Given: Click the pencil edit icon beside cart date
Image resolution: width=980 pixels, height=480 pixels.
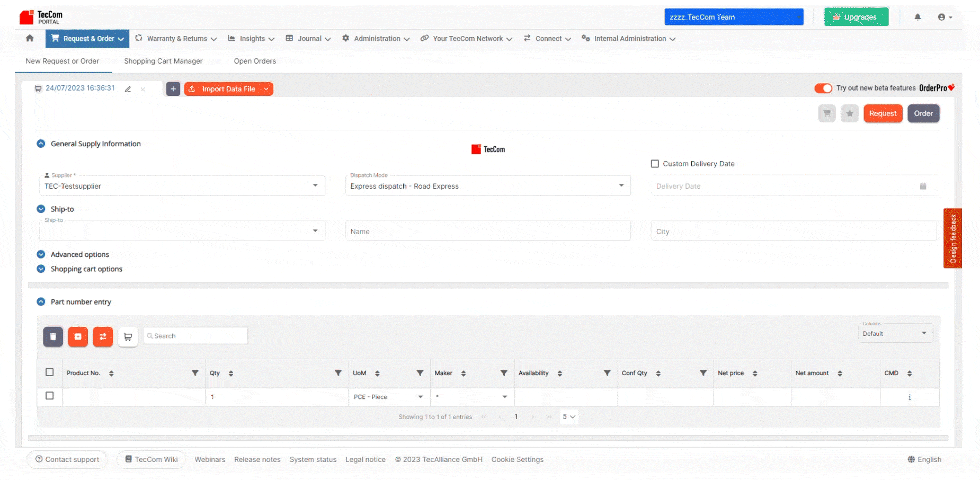Looking at the screenshot, I should click(x=128, y=89).
